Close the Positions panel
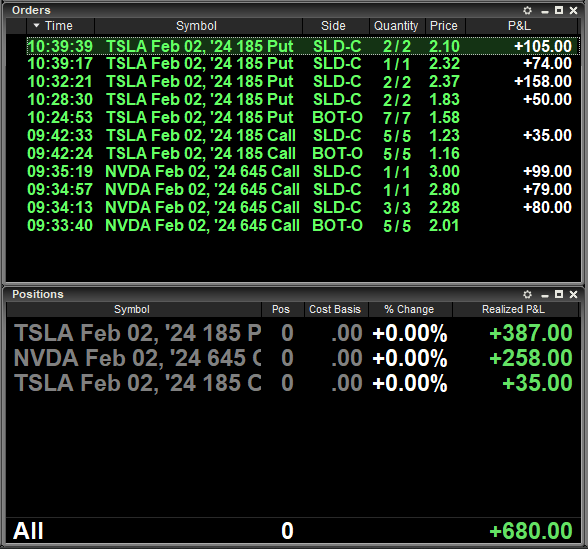Screen dimensions: 588x549 pyautogui.click(x=573, y=294)
